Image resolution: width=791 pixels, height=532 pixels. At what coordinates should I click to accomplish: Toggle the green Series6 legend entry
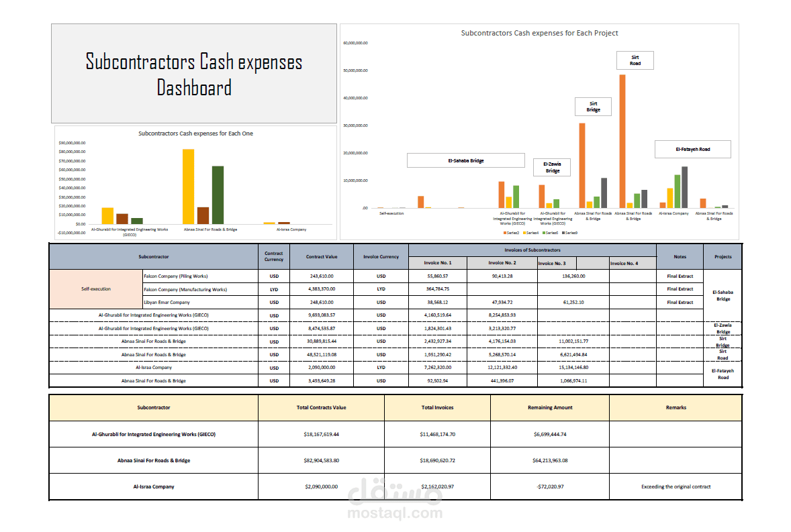(x=549, y=232)
